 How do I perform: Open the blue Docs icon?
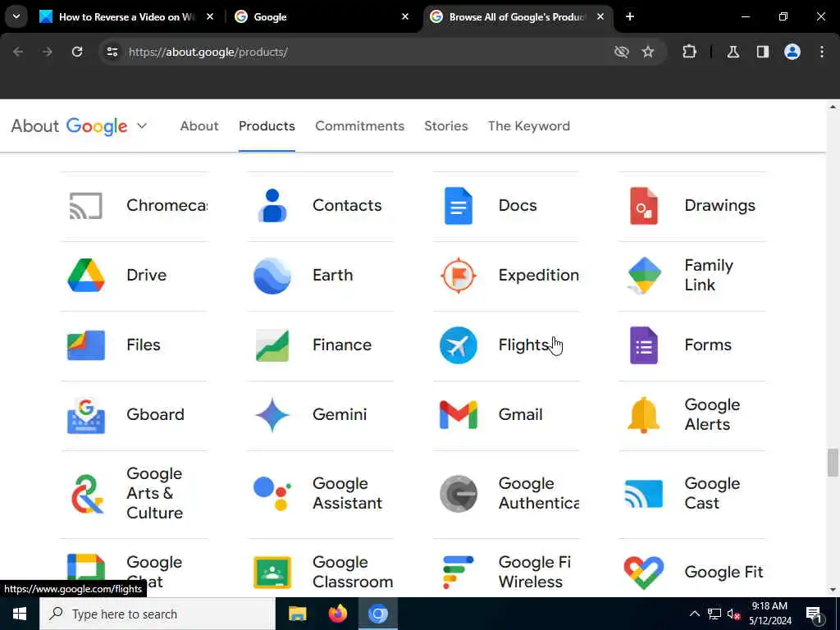pyautogui.click(x=459, y=206)
